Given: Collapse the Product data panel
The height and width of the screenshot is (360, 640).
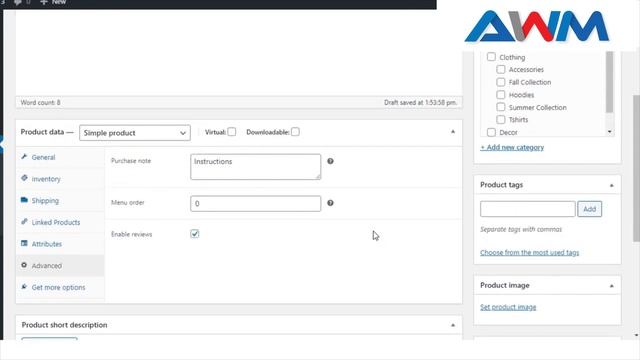Looking at the screenshot, I should [453, 132].
